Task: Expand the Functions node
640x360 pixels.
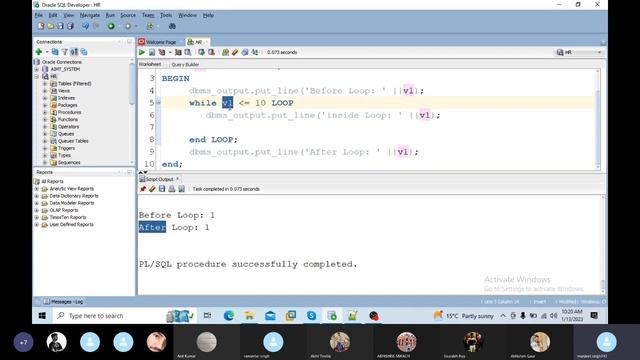Action: [45, 119]
